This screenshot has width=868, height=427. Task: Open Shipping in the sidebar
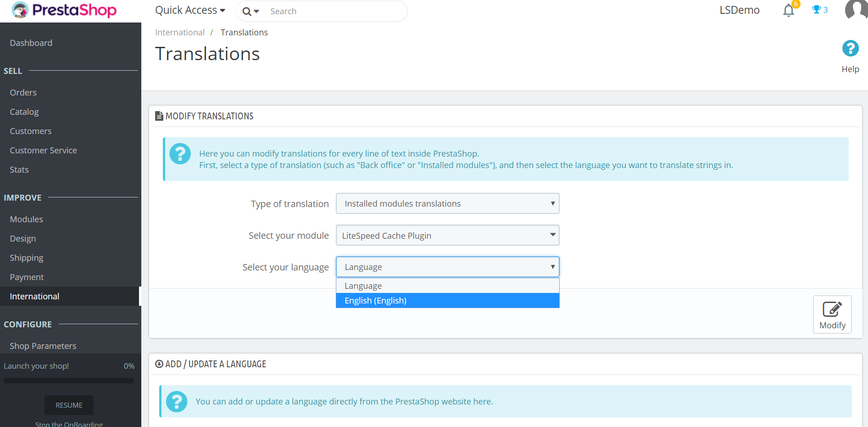27,258
